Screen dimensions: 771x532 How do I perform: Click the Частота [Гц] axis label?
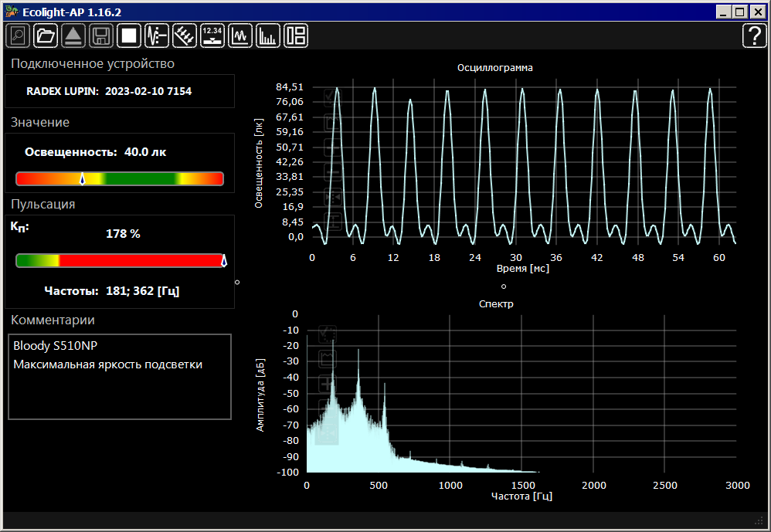(x=521, y=496)
